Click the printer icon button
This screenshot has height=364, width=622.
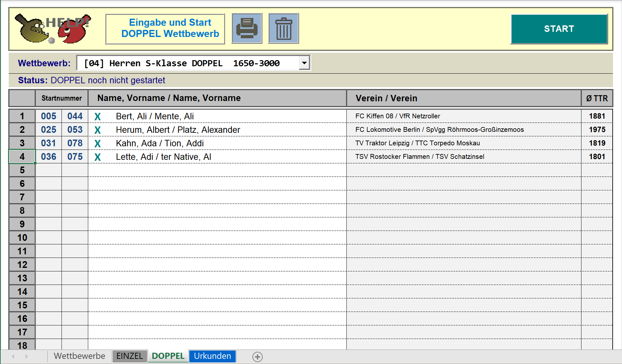click(247, 28)
